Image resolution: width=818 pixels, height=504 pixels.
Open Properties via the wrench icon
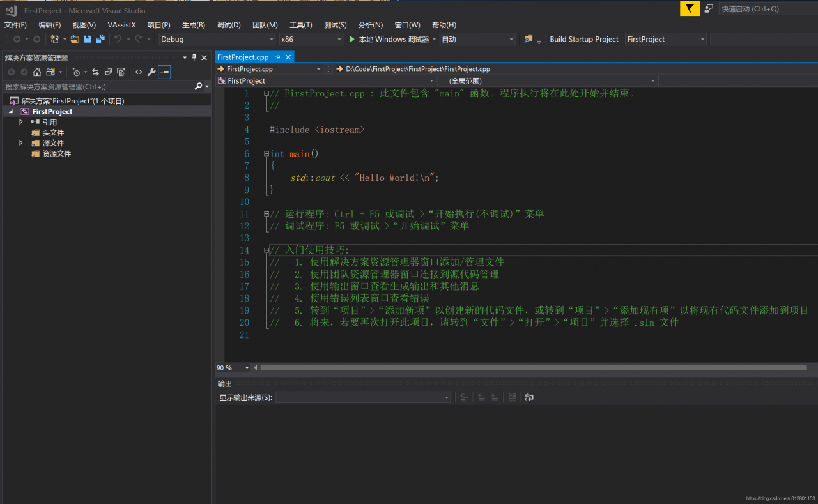151,72
